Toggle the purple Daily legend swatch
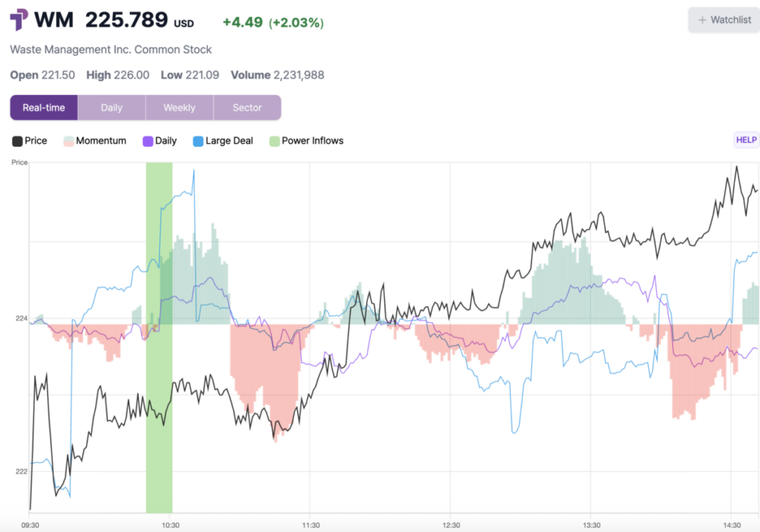760x532 pixels. point(148,140)
